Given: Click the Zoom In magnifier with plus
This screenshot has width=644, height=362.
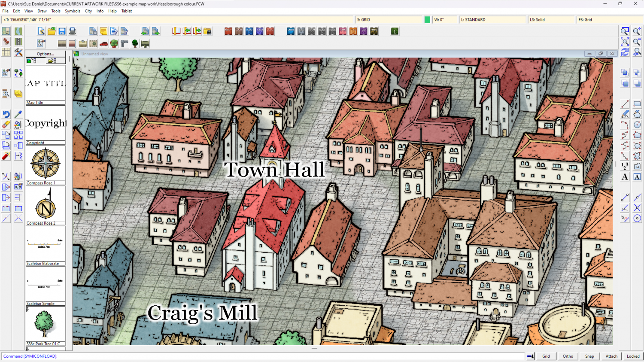Looking at the screenshot, I should pyautogui.click(x=637, y=31).
